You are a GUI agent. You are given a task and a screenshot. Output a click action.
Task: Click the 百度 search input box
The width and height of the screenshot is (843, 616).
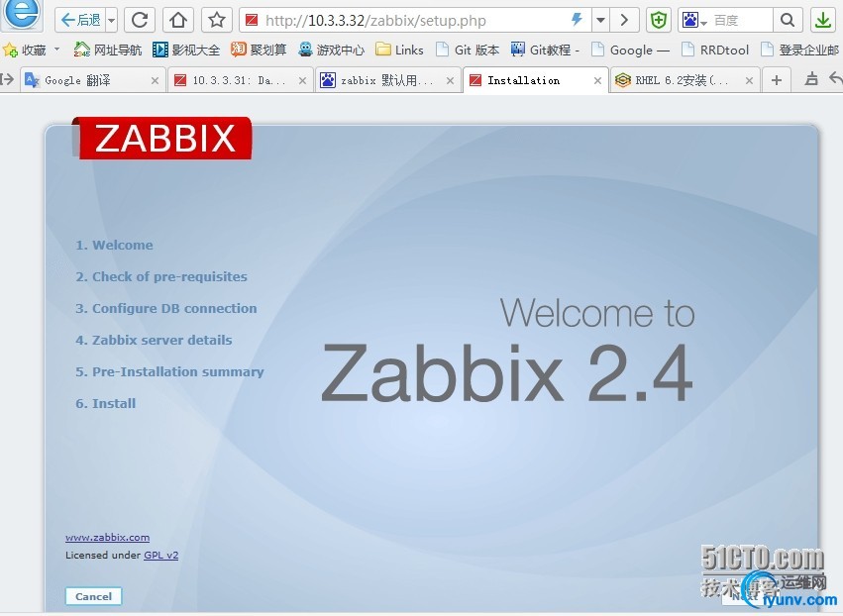pyautogui.click(x=741, y=21)
